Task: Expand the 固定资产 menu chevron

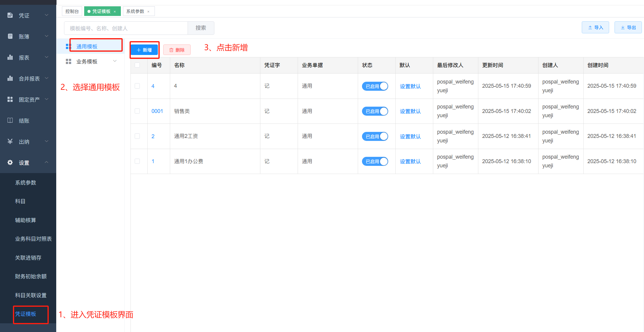Action: [x=47, y=99]
